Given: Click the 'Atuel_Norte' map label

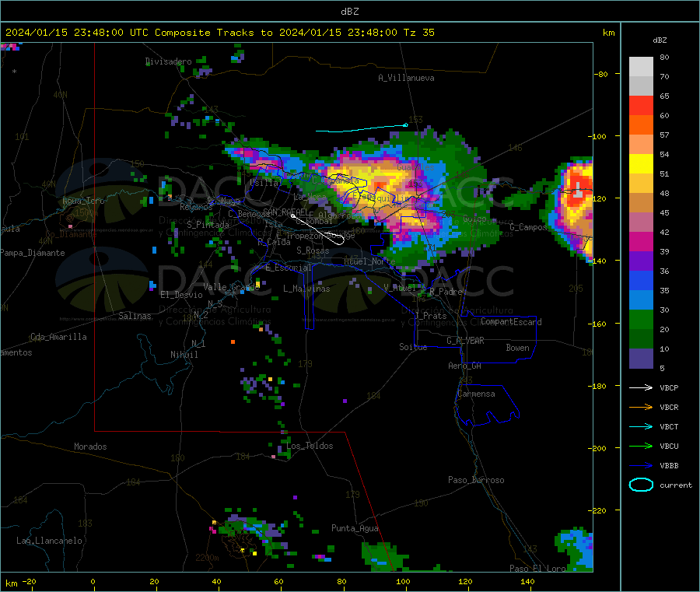Looking at the screenshot, I should (x=369, y=261).
